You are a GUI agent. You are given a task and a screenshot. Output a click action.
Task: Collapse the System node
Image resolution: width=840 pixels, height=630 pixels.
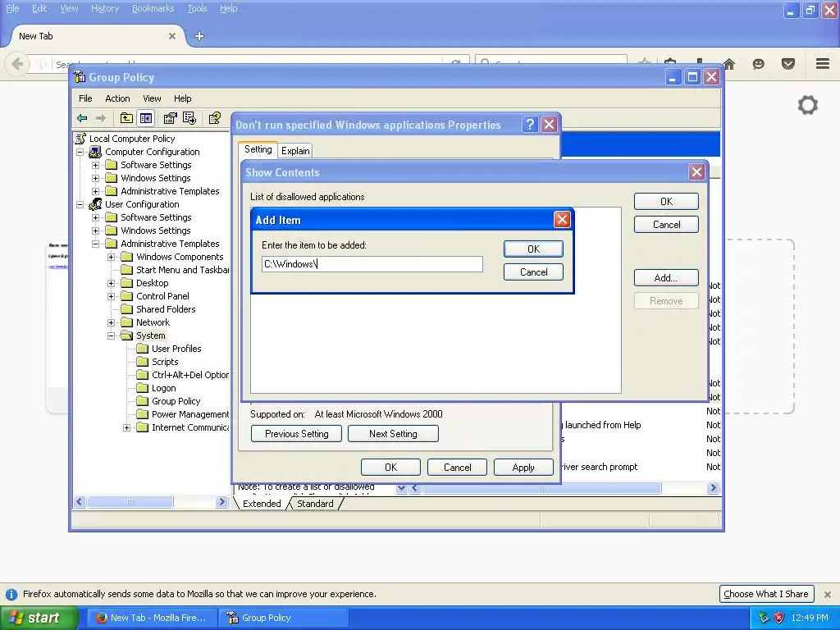coord(111,336)
